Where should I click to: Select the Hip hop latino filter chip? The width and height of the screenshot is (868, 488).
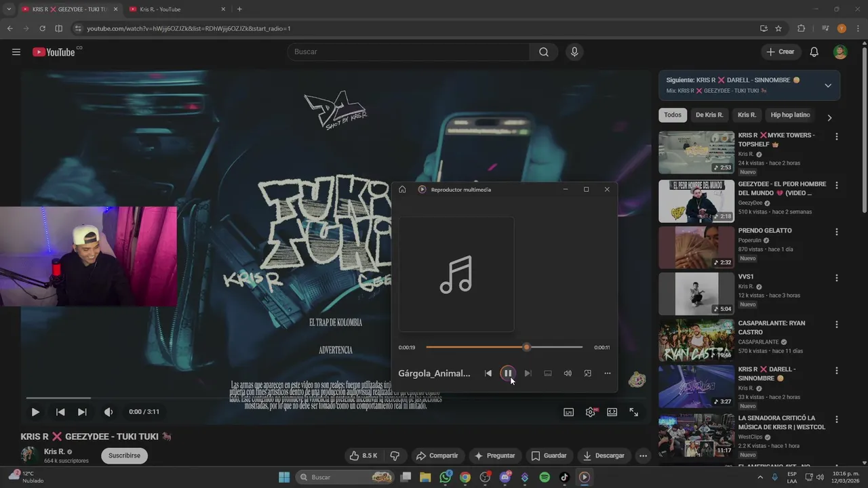click(791, 115)
